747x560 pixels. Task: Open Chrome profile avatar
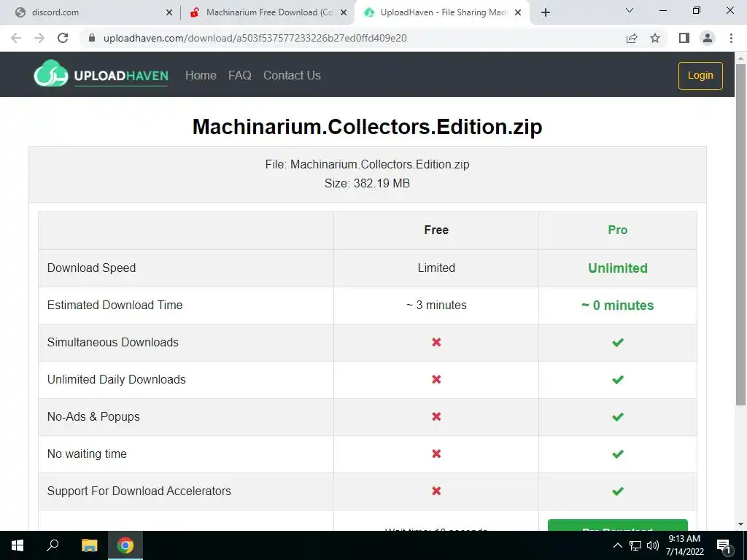click(708, 38)
